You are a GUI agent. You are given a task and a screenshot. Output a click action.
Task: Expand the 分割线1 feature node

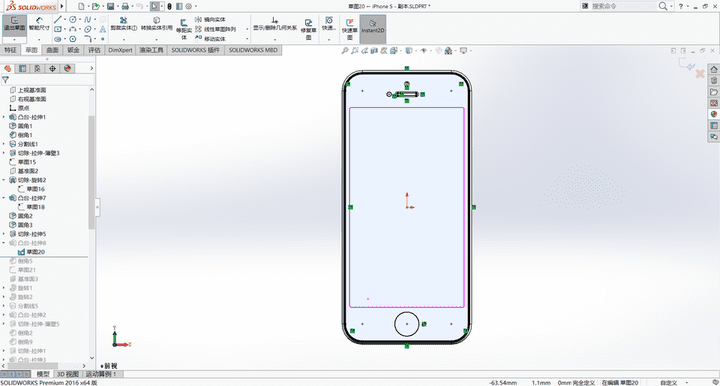tap(4, 144)
